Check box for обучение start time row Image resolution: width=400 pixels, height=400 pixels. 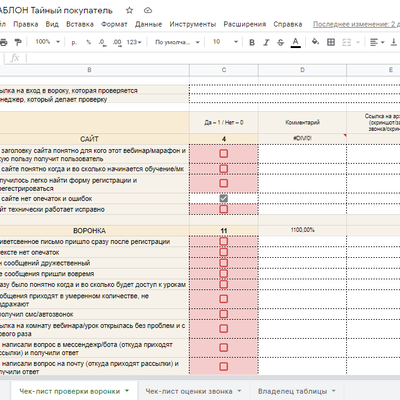224,169
